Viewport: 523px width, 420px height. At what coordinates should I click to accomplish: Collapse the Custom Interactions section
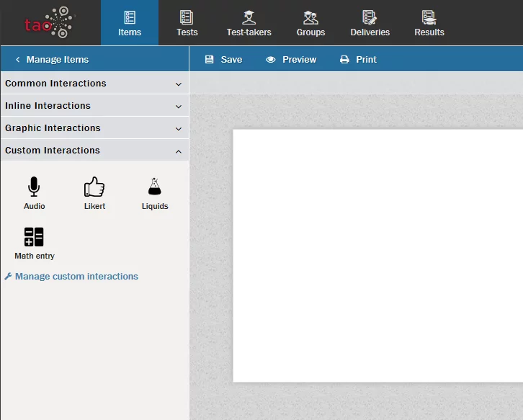(94, 151)
